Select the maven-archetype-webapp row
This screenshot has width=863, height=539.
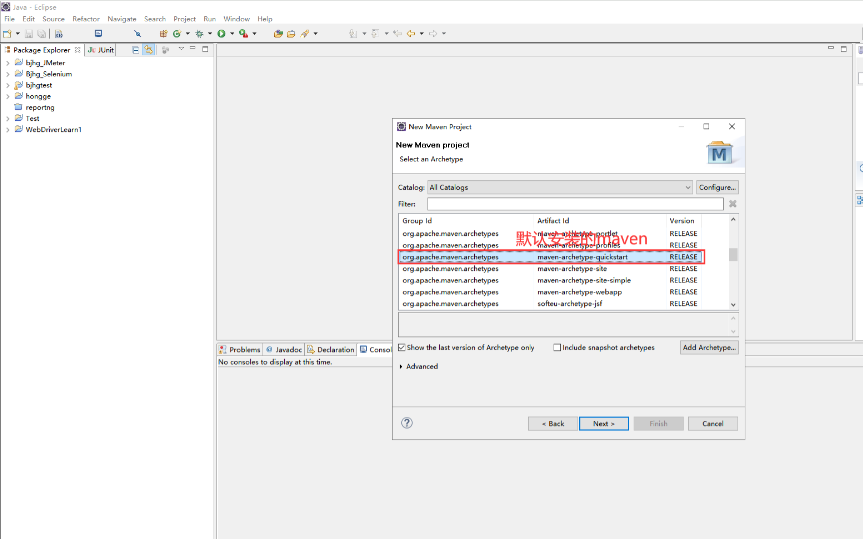click(551, 292)
